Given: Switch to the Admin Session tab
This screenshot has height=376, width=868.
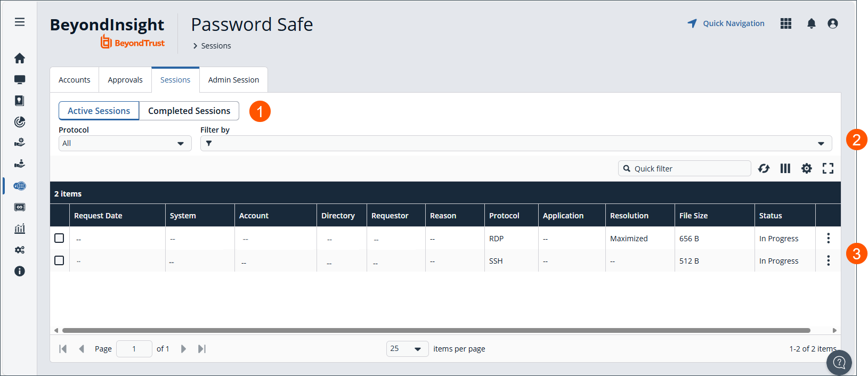Looking at the screenshot, I should (x=233, y=80).
